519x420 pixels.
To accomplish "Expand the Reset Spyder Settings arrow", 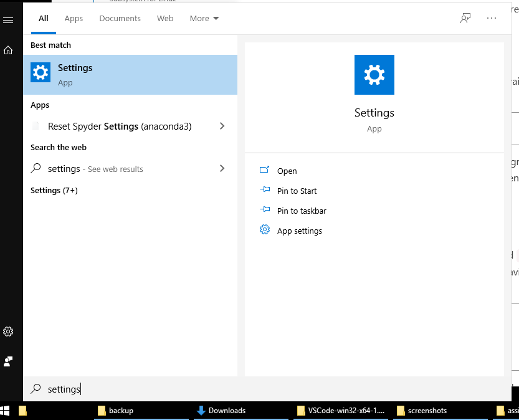I will tap(222, 126).
